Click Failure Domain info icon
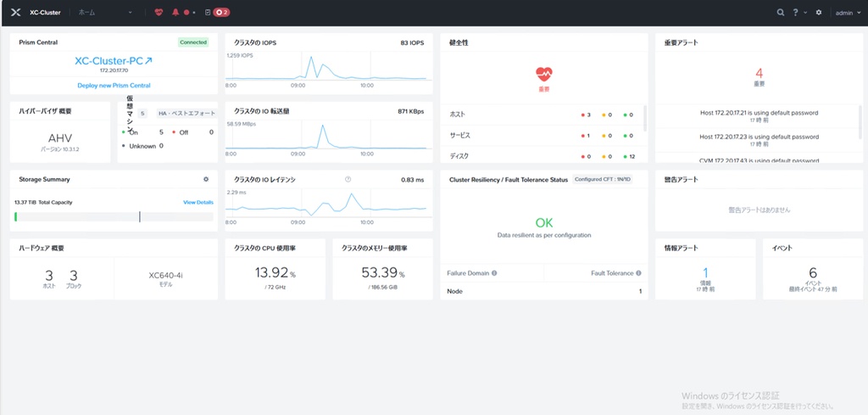 click(494, 273)
